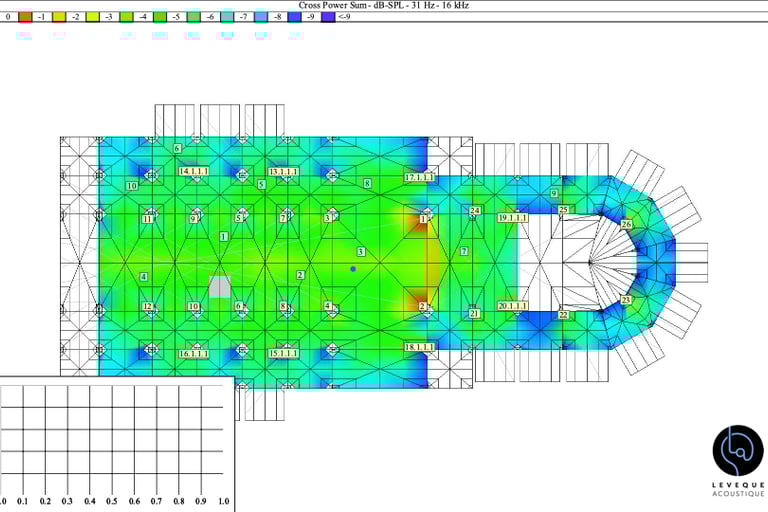Click green listener marker 4
Screen dimensions: 768x512
144,277
